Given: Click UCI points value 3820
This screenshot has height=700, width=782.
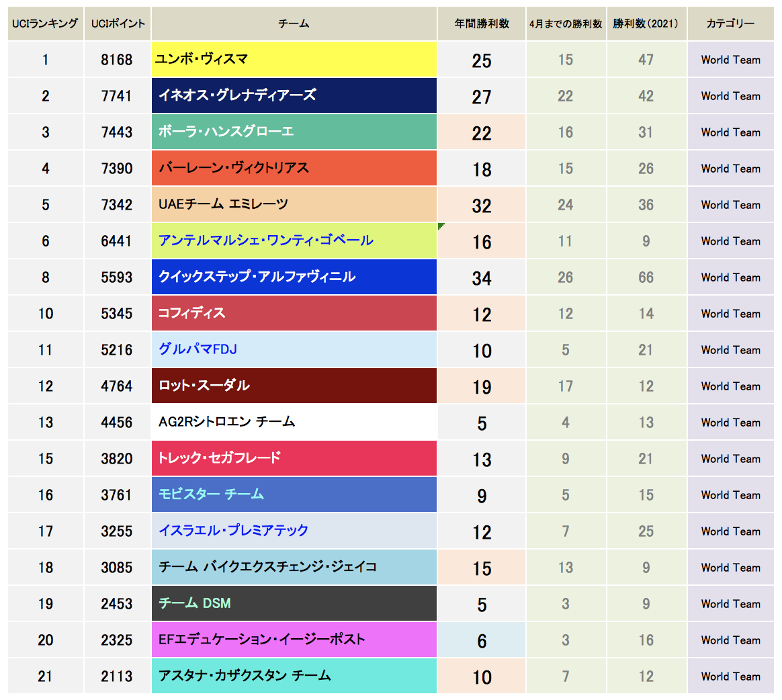Looking at the screenshot, I should point(117,460).
